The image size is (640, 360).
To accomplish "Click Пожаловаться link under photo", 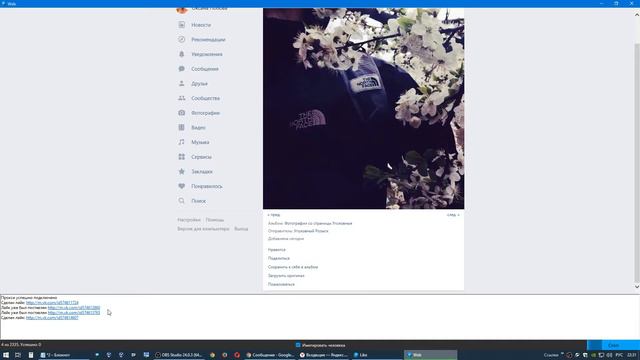I will point(281,284).
